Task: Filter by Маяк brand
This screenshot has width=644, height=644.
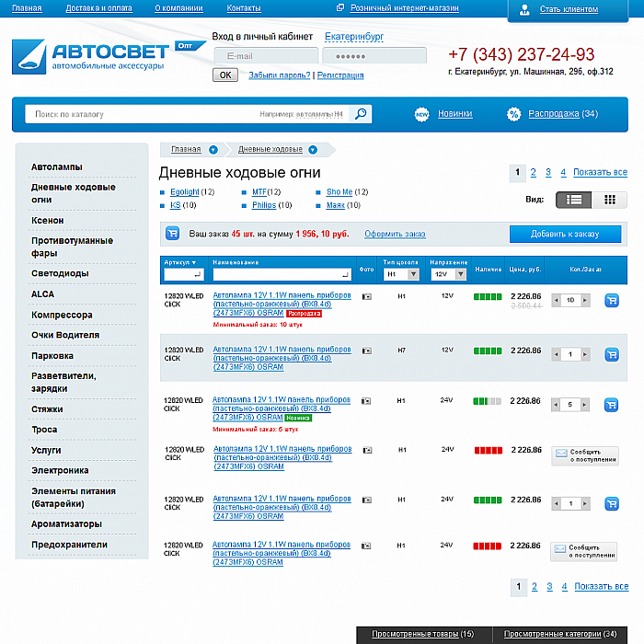Action: pyautogui.click(x=336, y=205)
